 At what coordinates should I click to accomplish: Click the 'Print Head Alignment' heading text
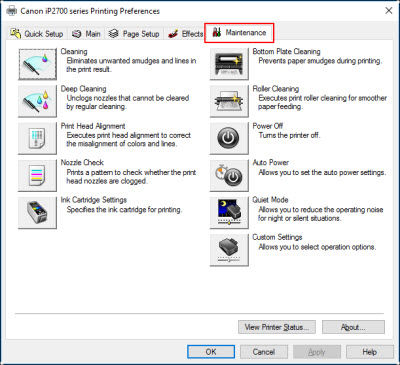point(93,126)
